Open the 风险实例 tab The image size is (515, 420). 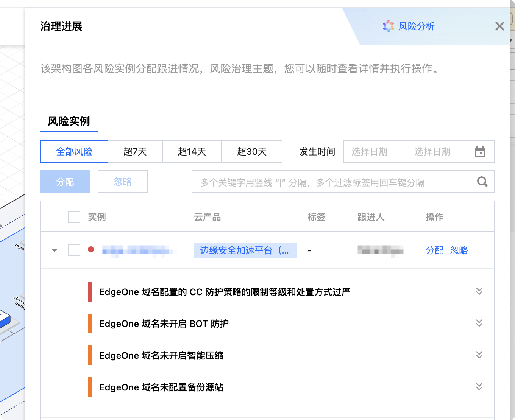[69, 121]
